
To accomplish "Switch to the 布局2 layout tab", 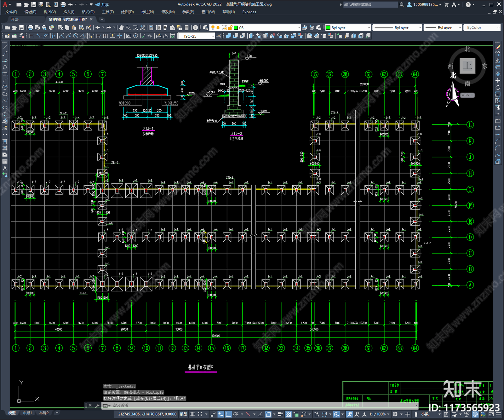I will coord(44,413).
